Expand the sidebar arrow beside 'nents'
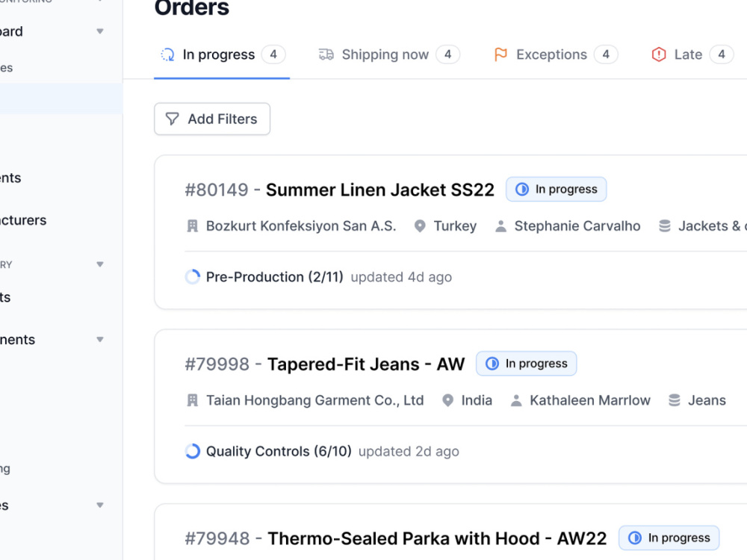The image size is (747, 560). (x=100, y=340)
